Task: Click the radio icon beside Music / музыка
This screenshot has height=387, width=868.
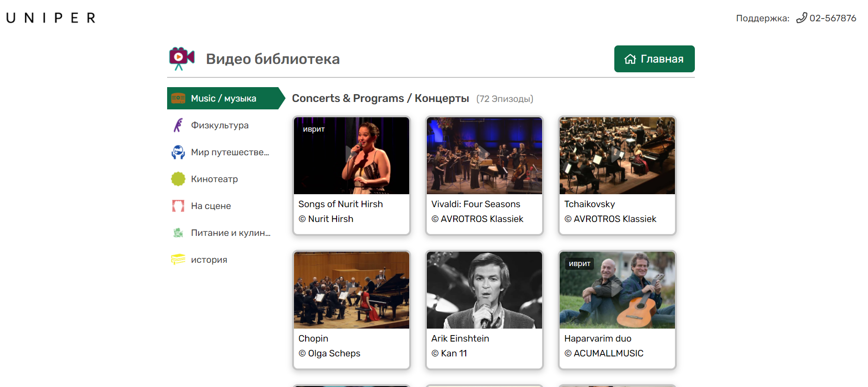Action: coord(178,98)
